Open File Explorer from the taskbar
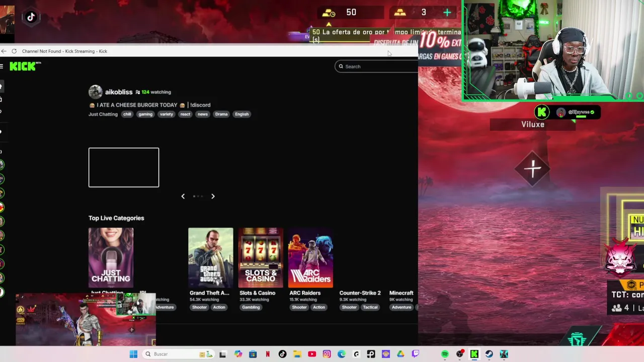This screenshot has height=362, width=644. coord(297,354)
